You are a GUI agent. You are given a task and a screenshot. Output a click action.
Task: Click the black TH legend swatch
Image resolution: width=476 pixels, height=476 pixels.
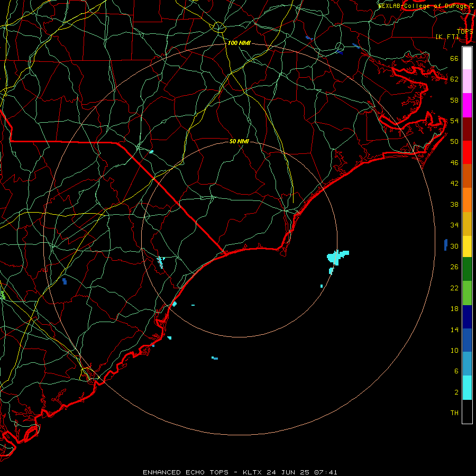(467, 411)
